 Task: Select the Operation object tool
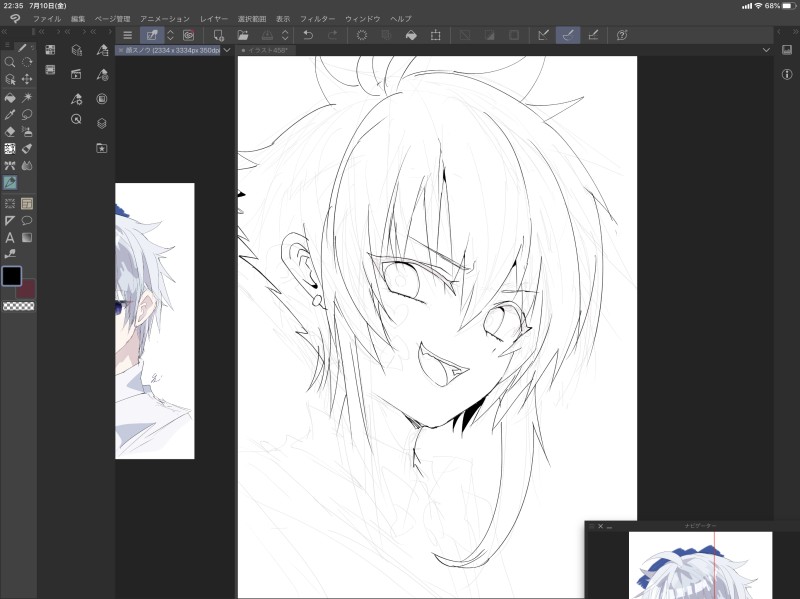tap(10, 80)
